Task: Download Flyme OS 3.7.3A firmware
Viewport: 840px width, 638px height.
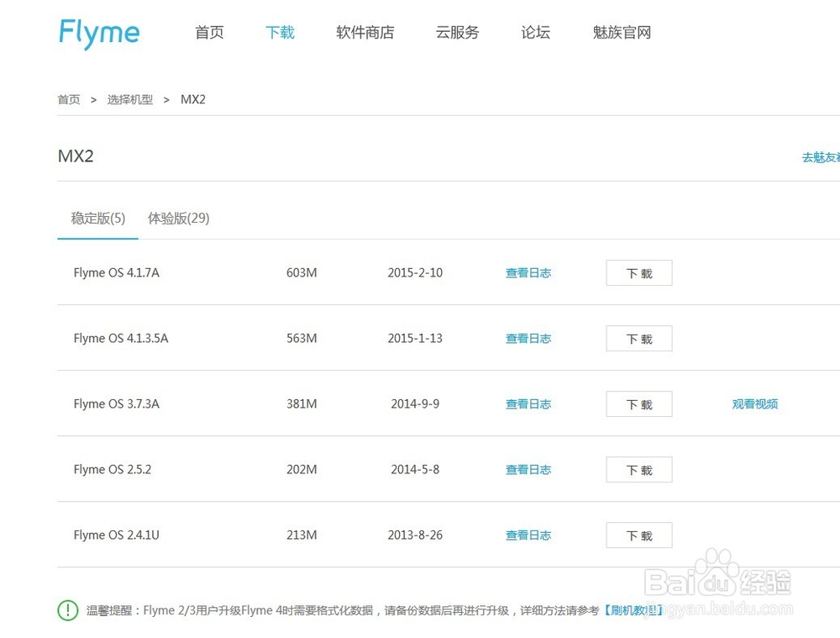Action: pos(638,403)
